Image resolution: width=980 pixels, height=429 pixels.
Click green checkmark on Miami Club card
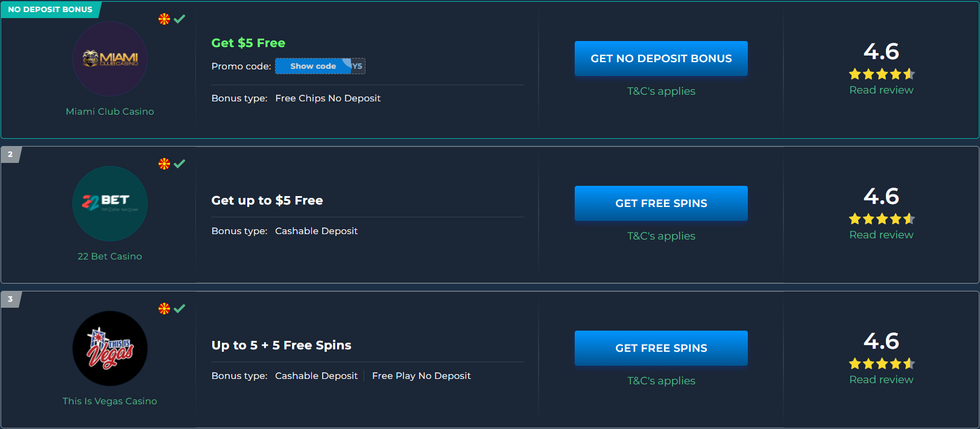(x=180, y=19)
